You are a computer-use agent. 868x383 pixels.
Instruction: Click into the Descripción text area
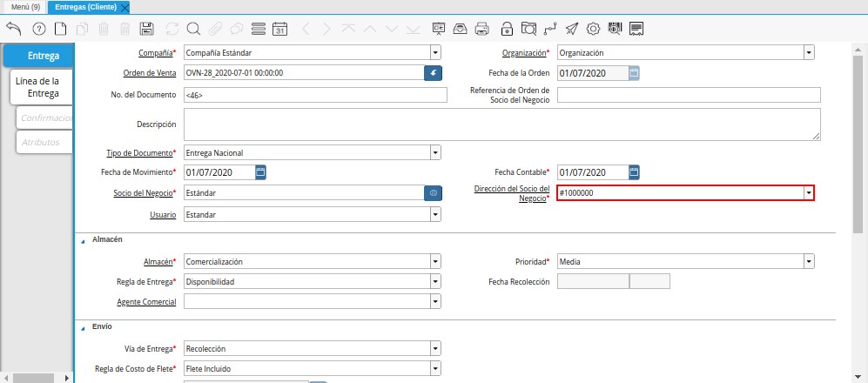click(x=501, y=124)
